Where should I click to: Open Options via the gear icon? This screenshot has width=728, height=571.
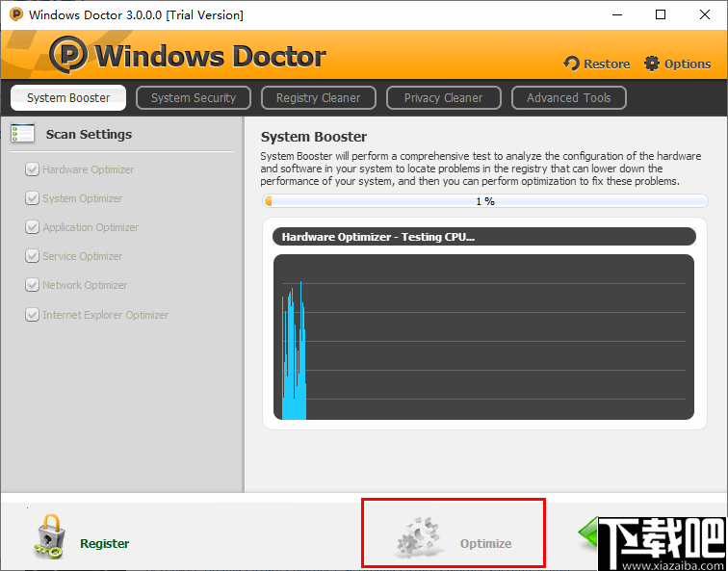(x=651, y=64)
